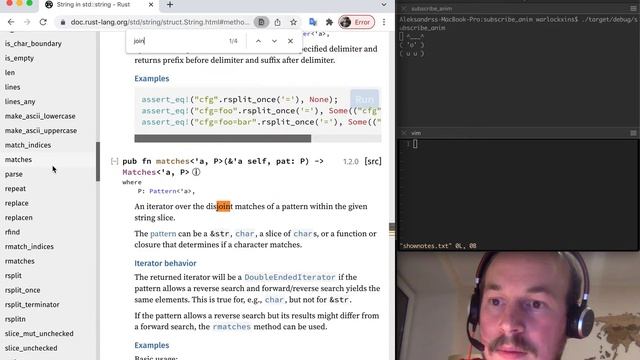Select rsplit_terminator in the sidebar
Screen dimensions: 640x360
[x=32, y=304]
